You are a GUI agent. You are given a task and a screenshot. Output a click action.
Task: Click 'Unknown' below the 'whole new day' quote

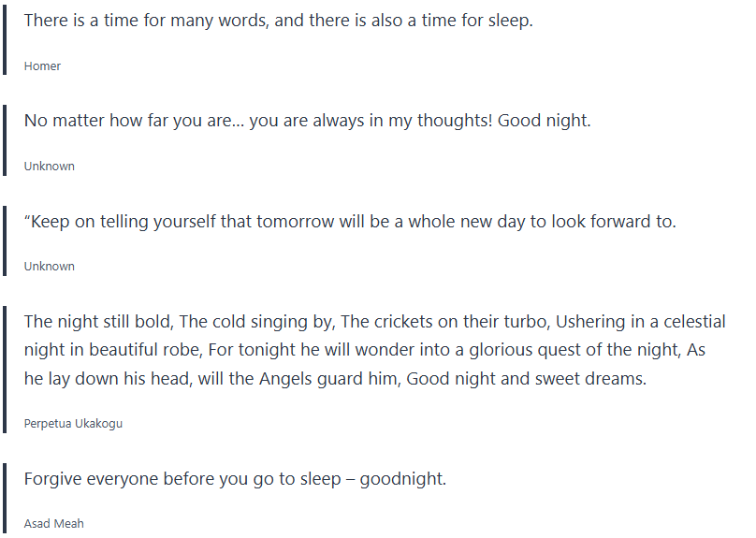(x=49, y=267)
